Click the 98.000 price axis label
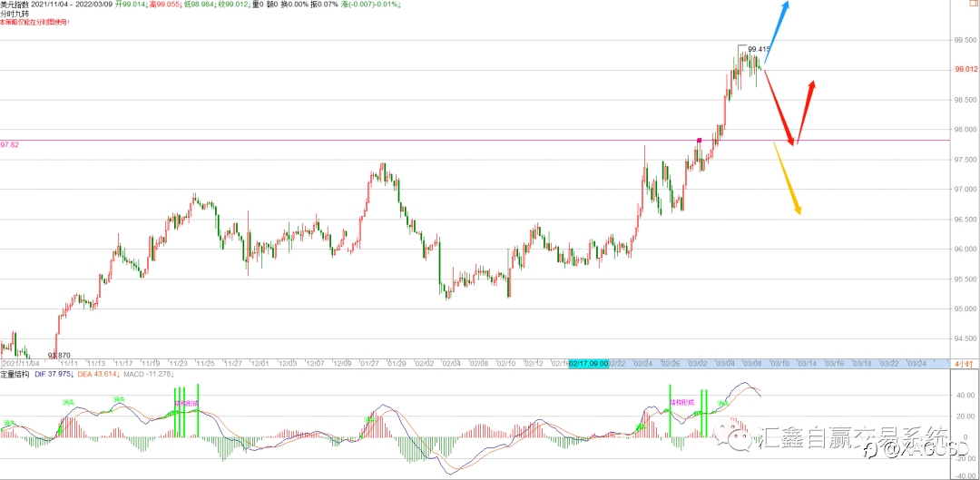Image resolution: width=980 pixels, height=480 pixels. [x=965, y=130]
